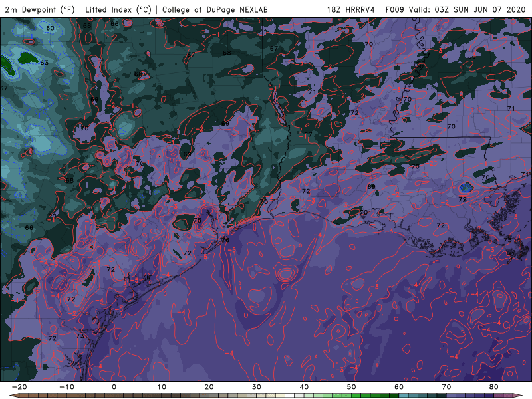Select the "0" label on the legend bar

pos(114,387)
